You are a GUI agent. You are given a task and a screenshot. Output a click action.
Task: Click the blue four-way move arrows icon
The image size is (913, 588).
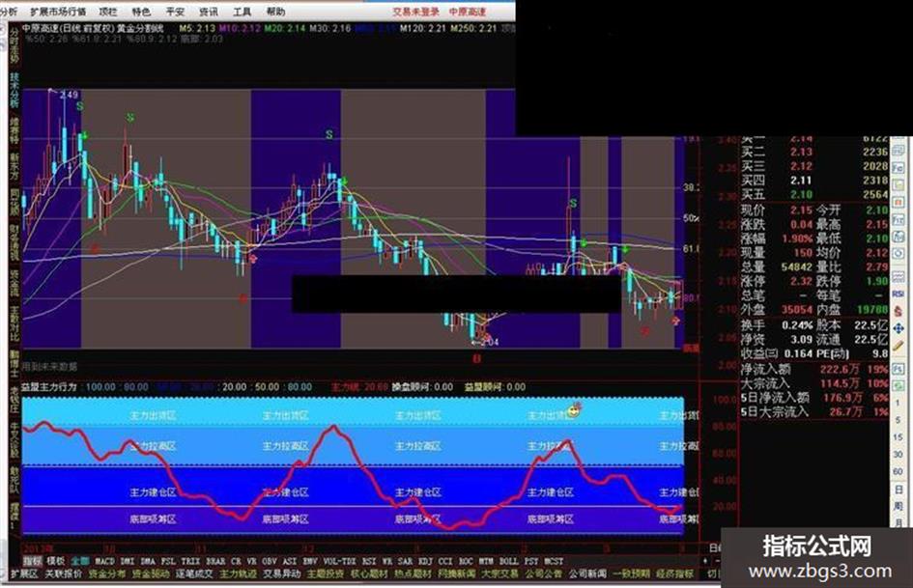pos(899,329)
